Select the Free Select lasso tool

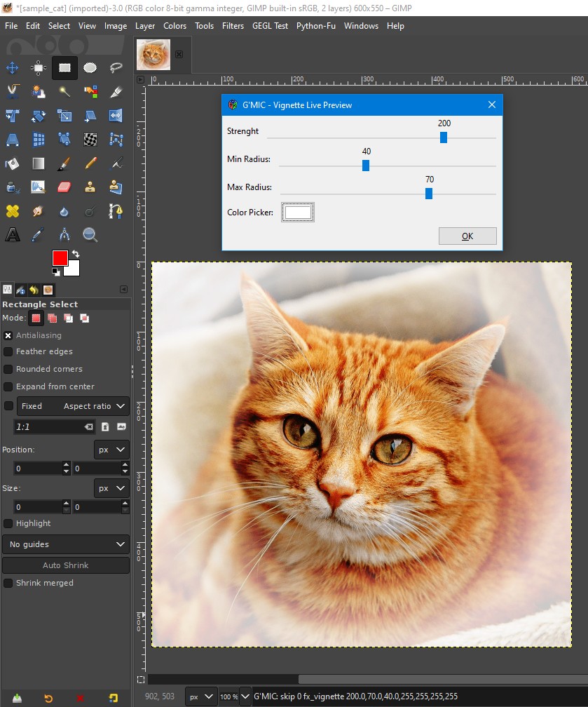(x=116, y=68)
